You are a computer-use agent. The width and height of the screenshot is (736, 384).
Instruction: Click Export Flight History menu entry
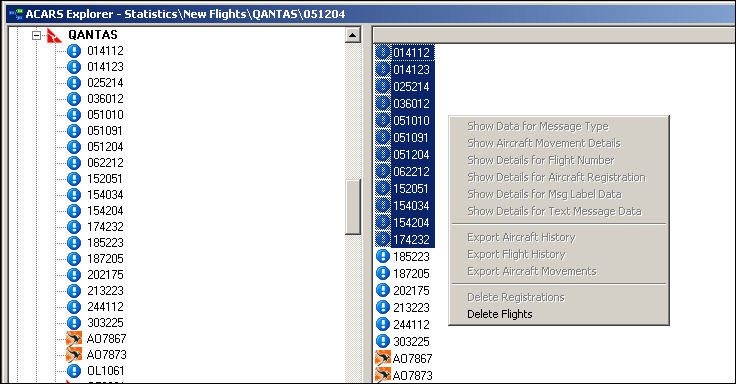(x=516, y=254)
